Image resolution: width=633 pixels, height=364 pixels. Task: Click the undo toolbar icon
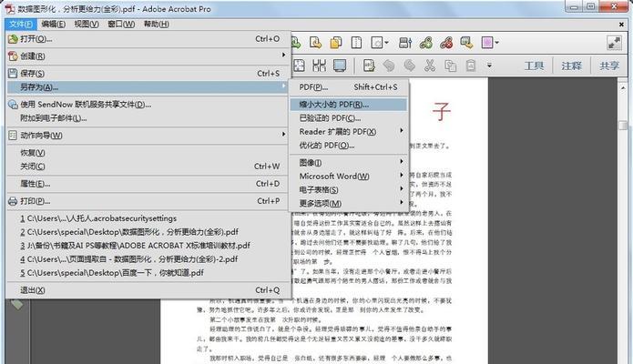[x=389, y=66]
